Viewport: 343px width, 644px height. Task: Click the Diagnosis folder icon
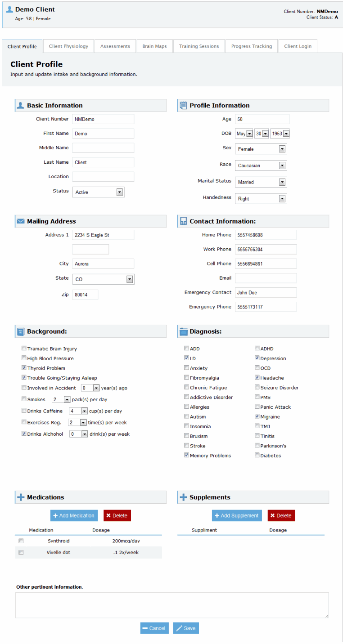[x=183, y=332]
